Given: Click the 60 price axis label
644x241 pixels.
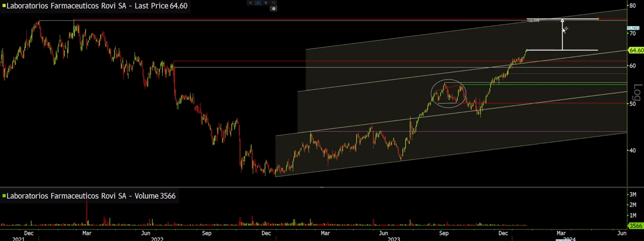Looking at the screenshot, I should coord(632,66).
